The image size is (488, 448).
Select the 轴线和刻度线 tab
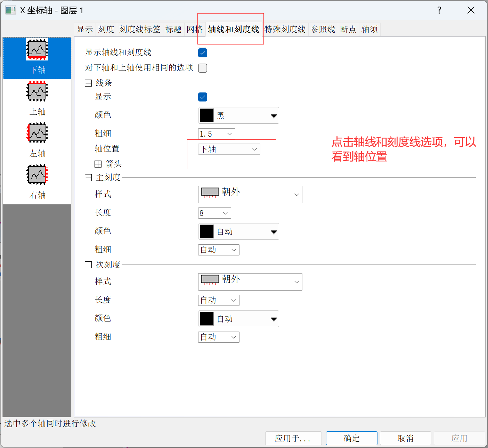234,29
